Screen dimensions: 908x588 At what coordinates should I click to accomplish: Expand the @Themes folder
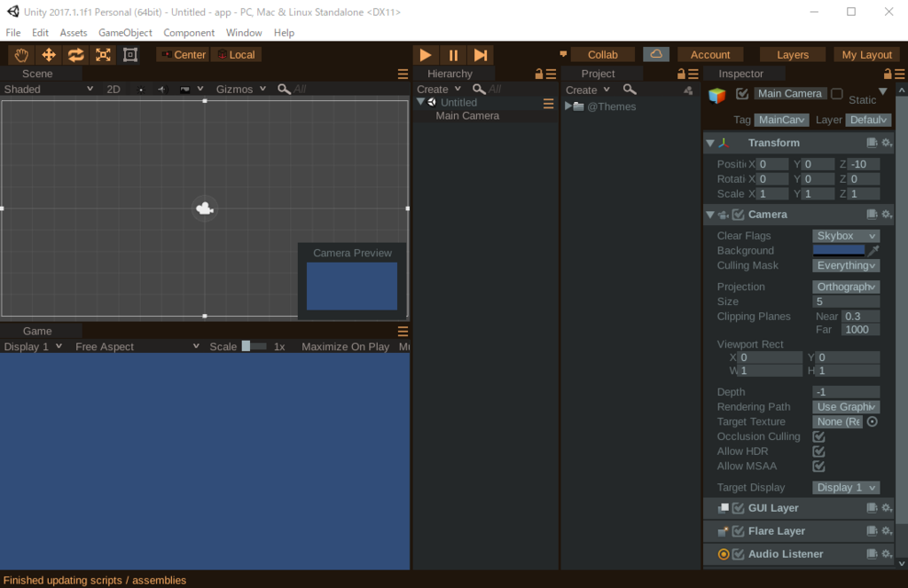568,106
